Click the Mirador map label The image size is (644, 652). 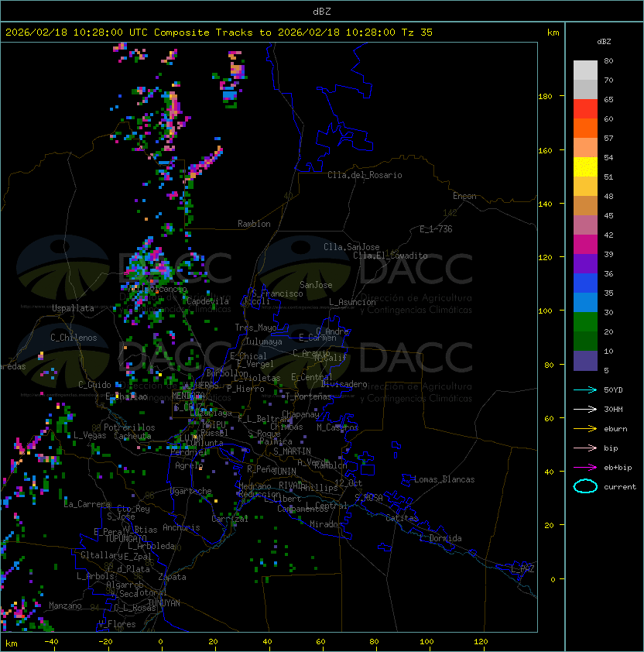click(x=327, y=524)
